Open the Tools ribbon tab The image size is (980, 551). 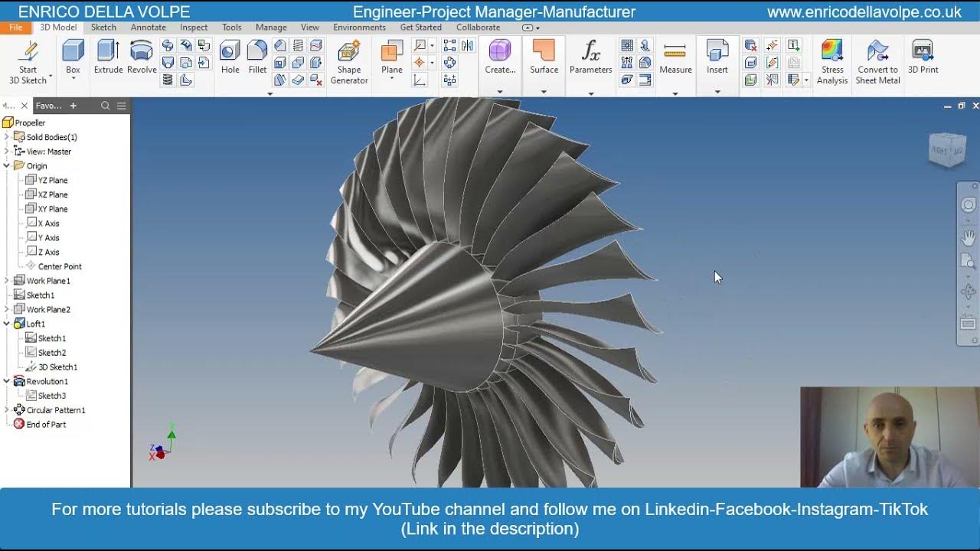point(232,28)
